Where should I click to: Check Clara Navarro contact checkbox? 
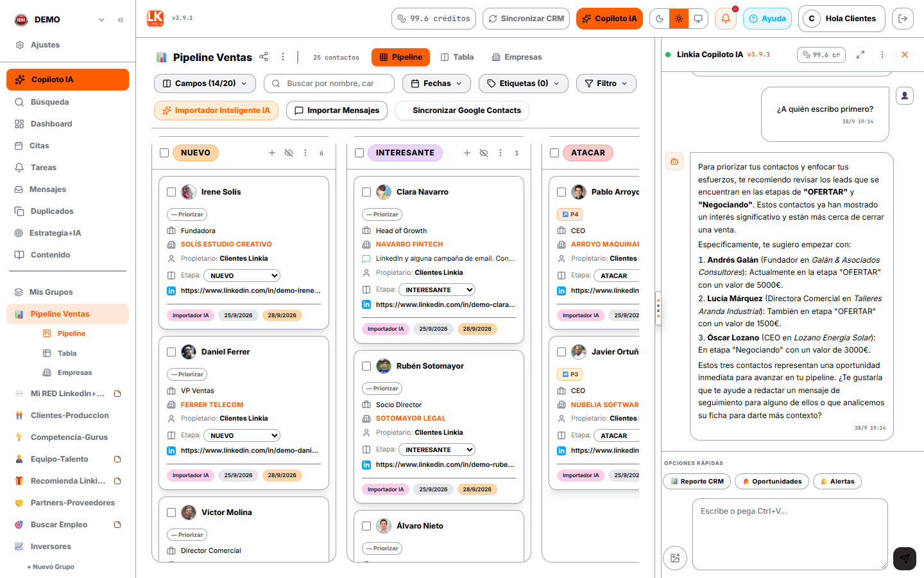[366, 192]
